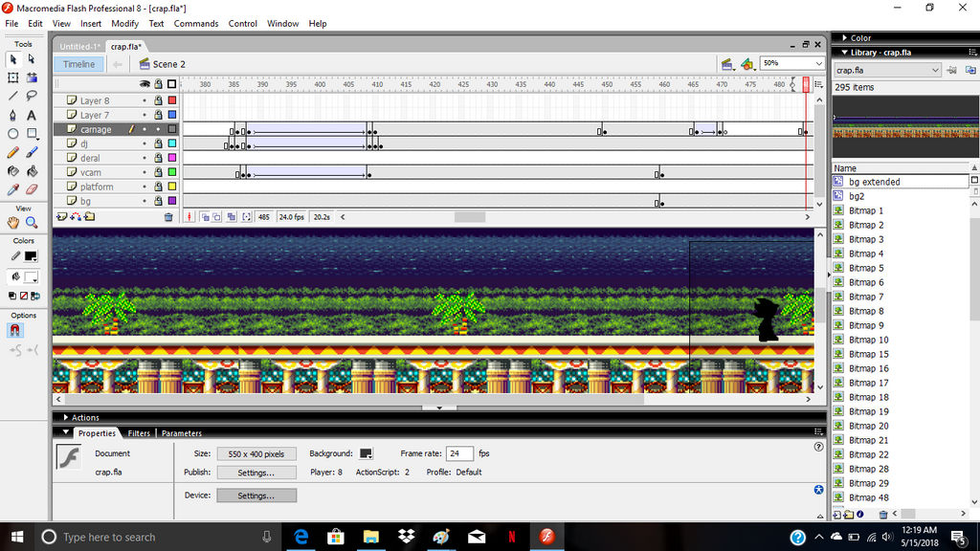
Task: Toggle Onion Skin button
Action: coord(205,217)
